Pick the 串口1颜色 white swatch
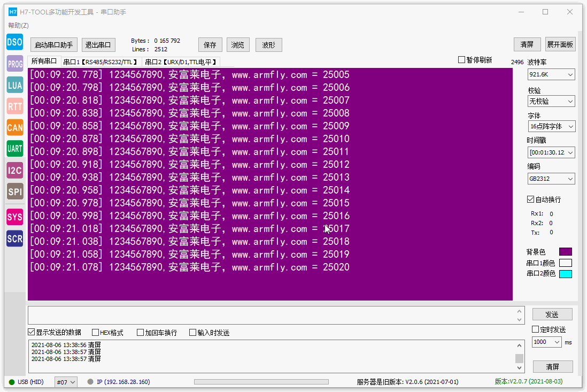Screen dimensions: 587x392 [x=565, y=263]
